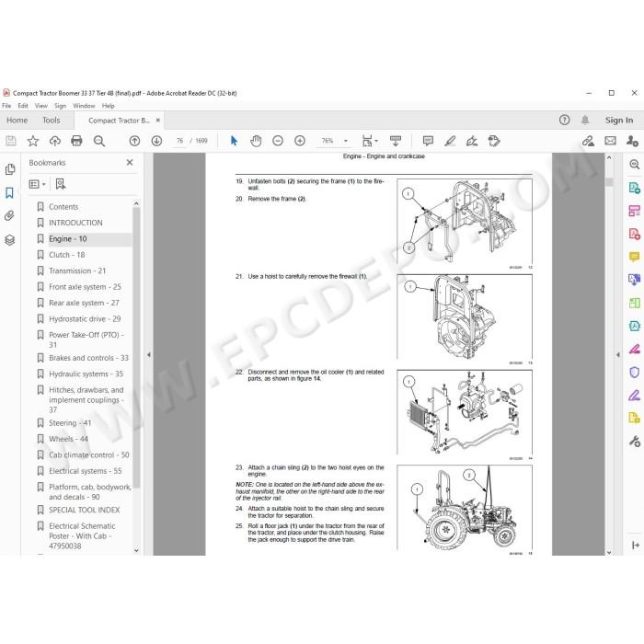Open the Transmission - 21 bookmark
This screenshot has height=644, width=644.
pyautogui.click(x=77, y=270)
